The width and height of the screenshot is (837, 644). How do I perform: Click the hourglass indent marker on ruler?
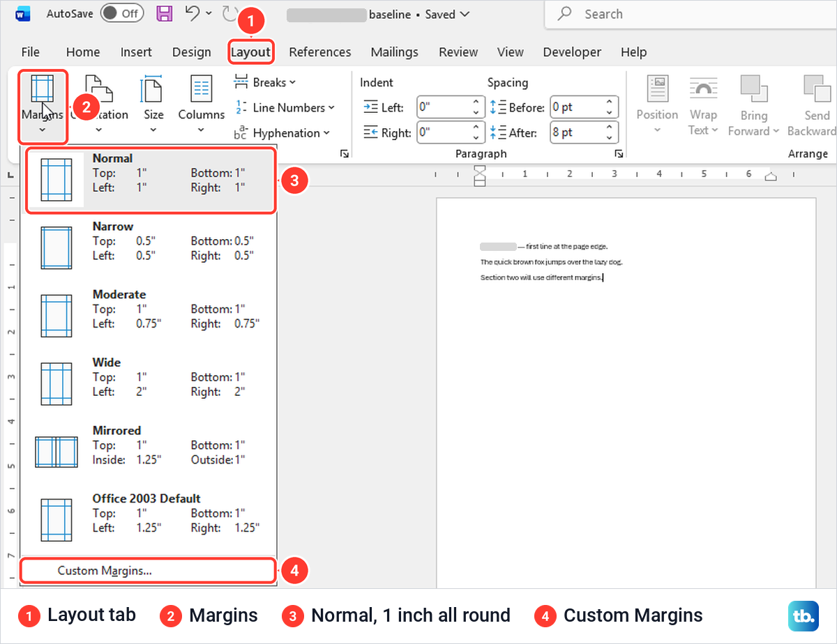[480, 176]
